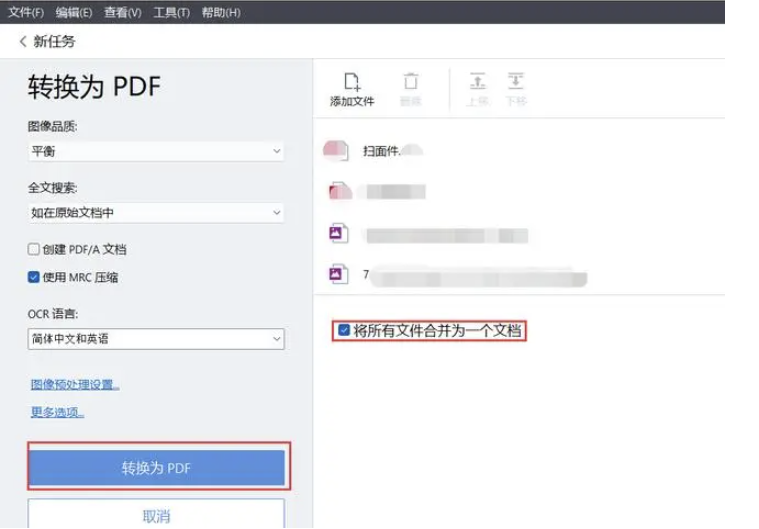Viewport: 759px width, 529px height.
Task: Click the 删除 trash icon in toolbar
Action: [x=410, y=83]
